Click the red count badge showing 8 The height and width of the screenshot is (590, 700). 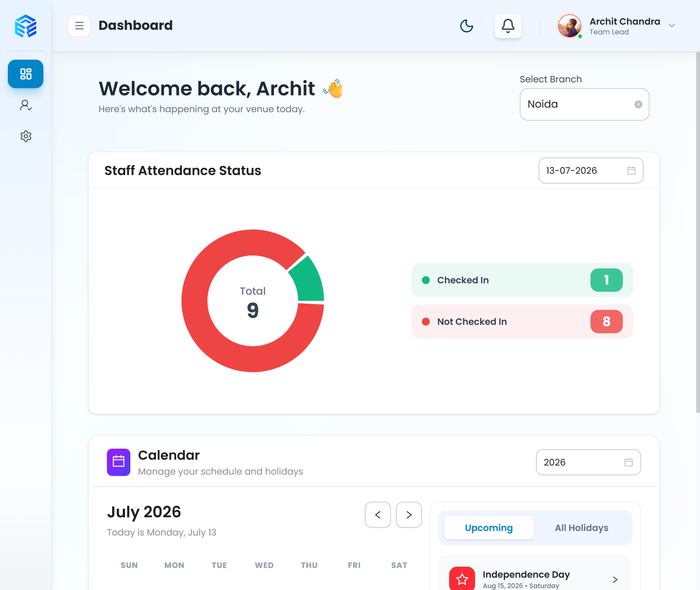click(606, 322)
